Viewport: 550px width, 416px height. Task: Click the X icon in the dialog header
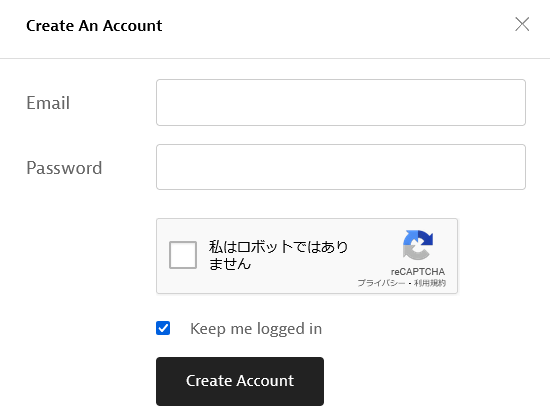tap(522, 24)
